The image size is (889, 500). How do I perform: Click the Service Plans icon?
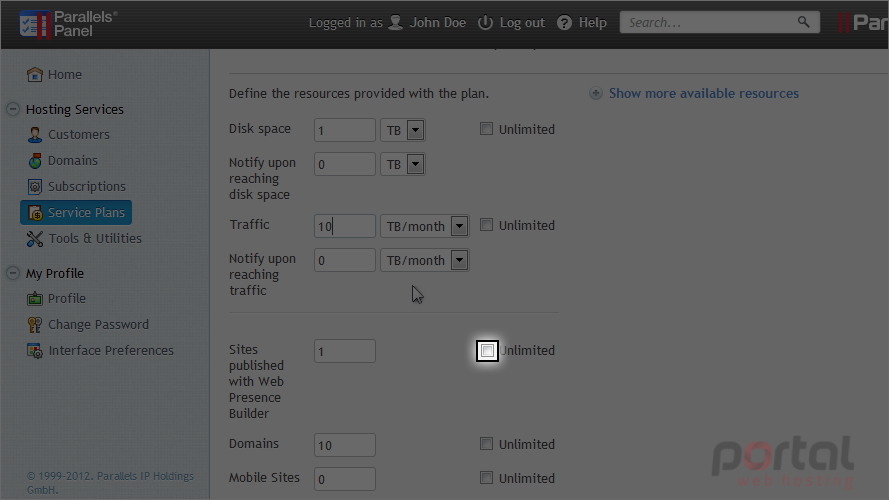pyautogui.click(x=35, y=213)
